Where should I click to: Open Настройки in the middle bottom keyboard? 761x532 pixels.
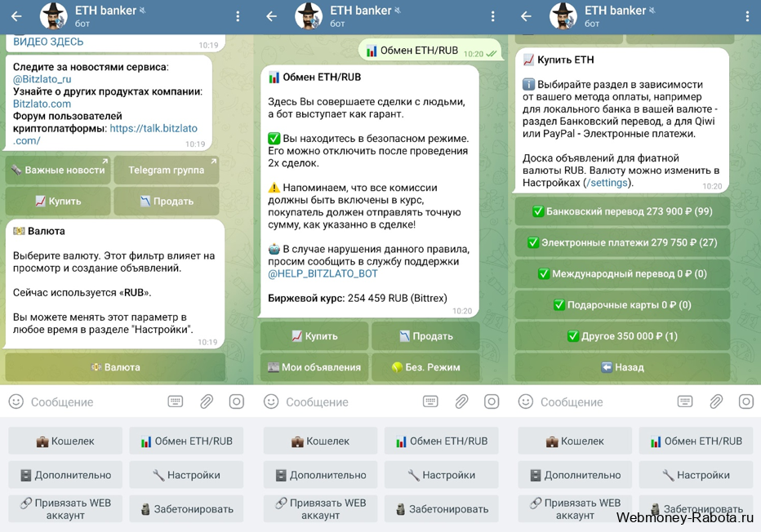(x=442, y=475)
